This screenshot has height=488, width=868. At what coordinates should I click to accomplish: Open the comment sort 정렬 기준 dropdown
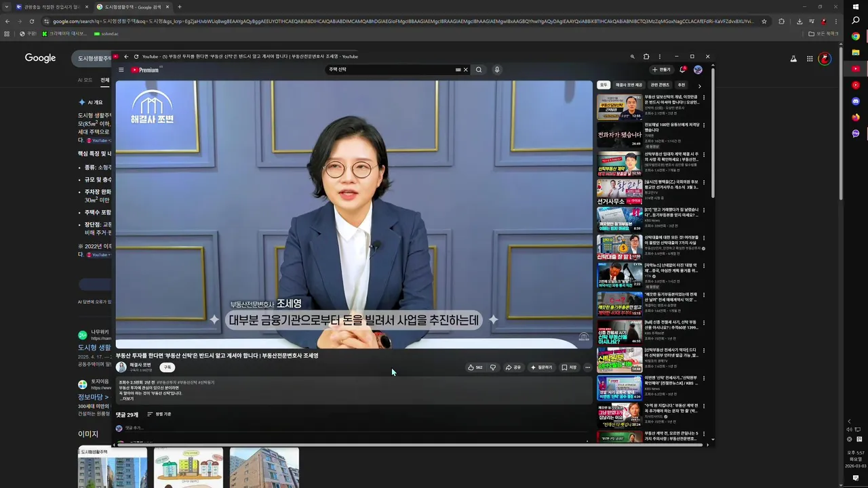pyautogui.click(x=159, y=414)
